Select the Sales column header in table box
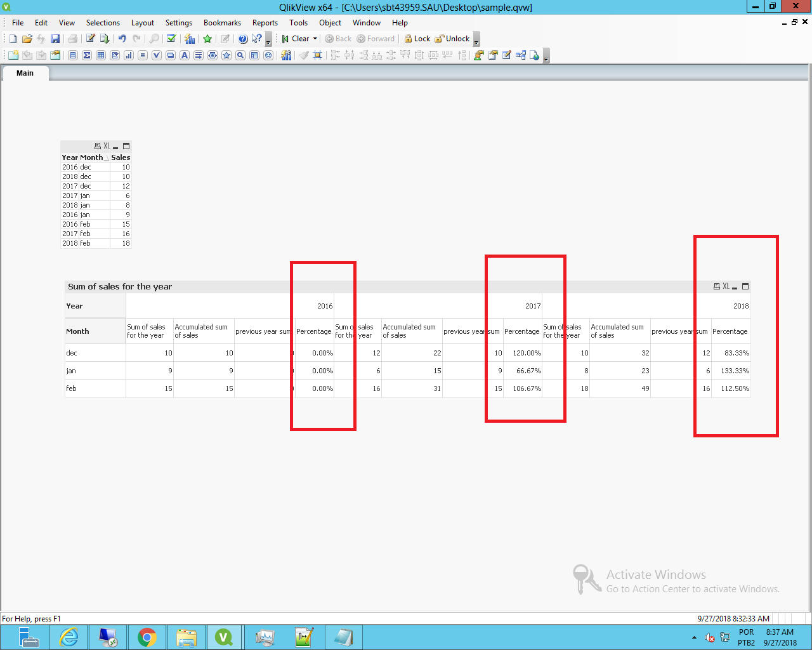 [121, 157]
